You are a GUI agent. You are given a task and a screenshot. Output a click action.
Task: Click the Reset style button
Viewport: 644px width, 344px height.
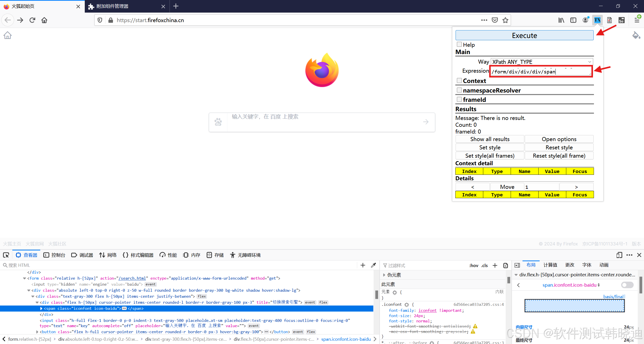pos(559,147)
